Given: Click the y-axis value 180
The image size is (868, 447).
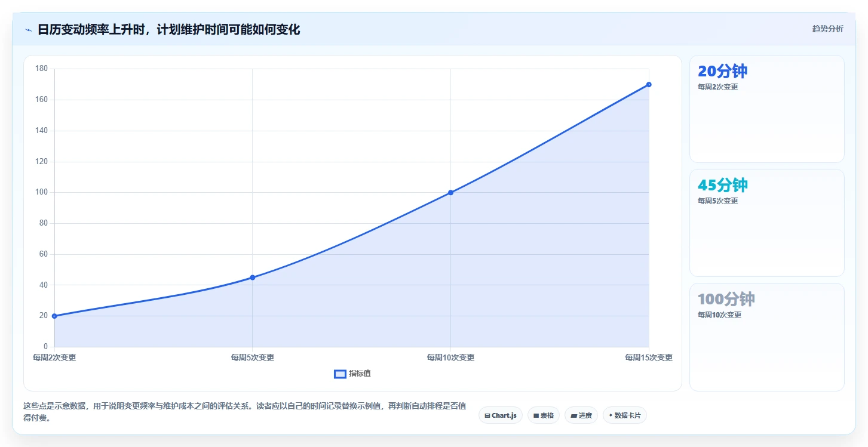Looking at the screenshot, I should [x=41, y=69].
